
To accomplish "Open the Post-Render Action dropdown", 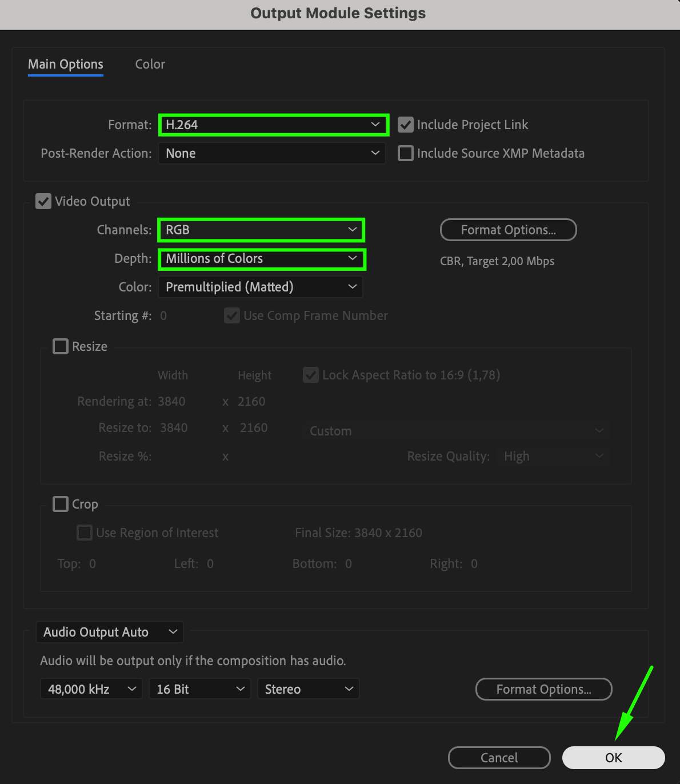I will (x=272, y=153).
